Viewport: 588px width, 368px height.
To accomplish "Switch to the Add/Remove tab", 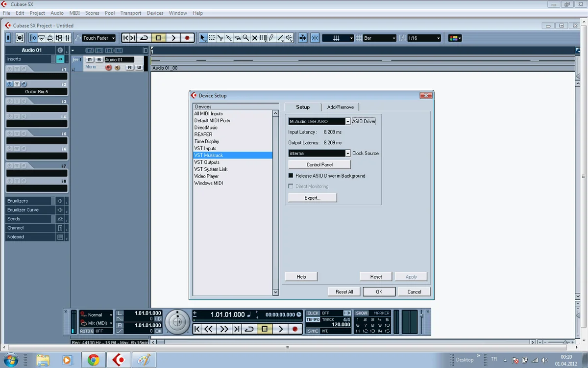I will (341, 107).
